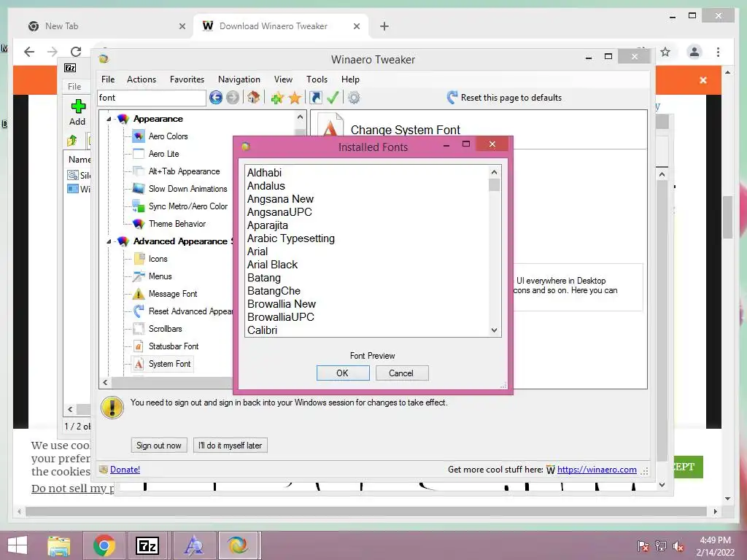Click font list scrollbar down arrow
Image resolution: width=747 pixels, height=560 pixels.
(x=494, y=330)
